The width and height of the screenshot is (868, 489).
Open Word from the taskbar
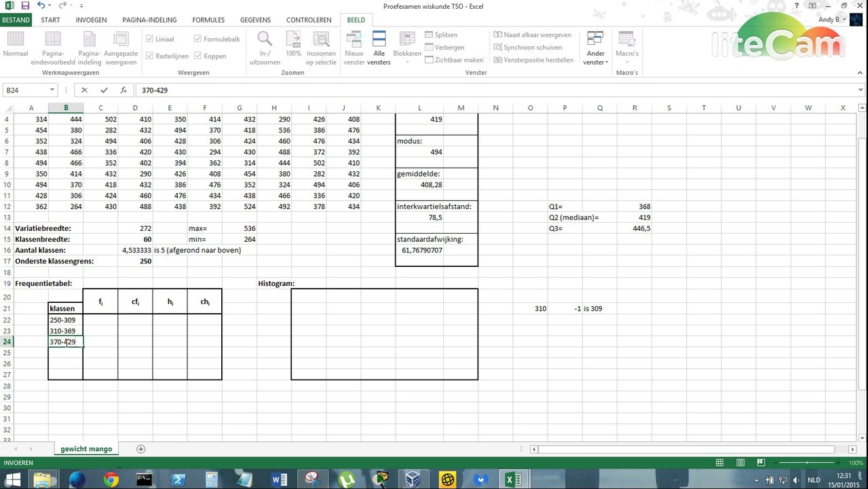pos(279,479)
